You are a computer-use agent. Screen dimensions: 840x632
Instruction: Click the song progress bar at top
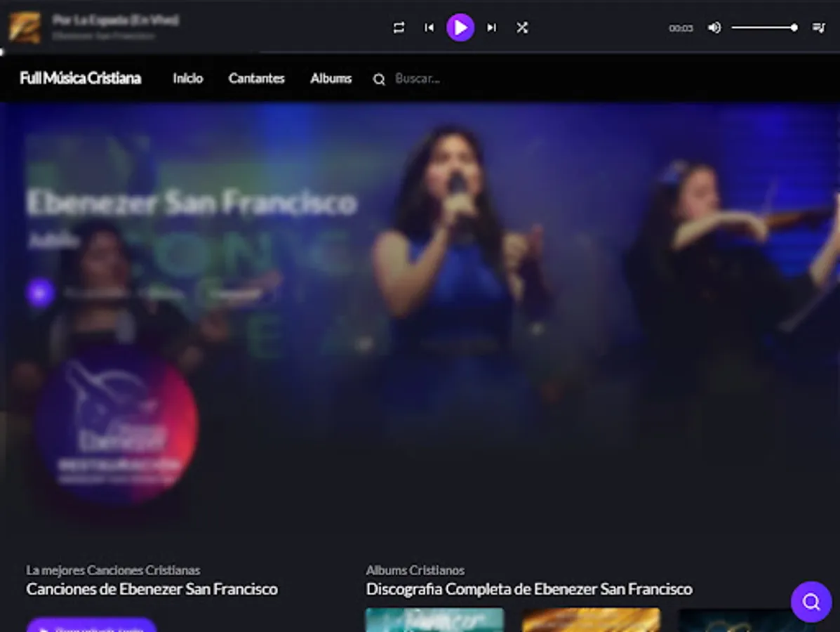(x=420, y=52)
